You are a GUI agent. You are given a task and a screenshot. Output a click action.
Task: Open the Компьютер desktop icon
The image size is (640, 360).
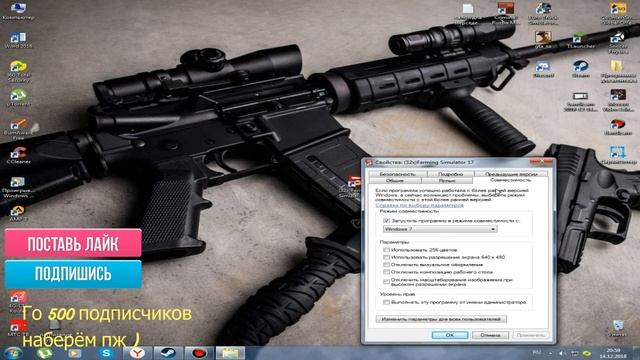pos(18,11)
